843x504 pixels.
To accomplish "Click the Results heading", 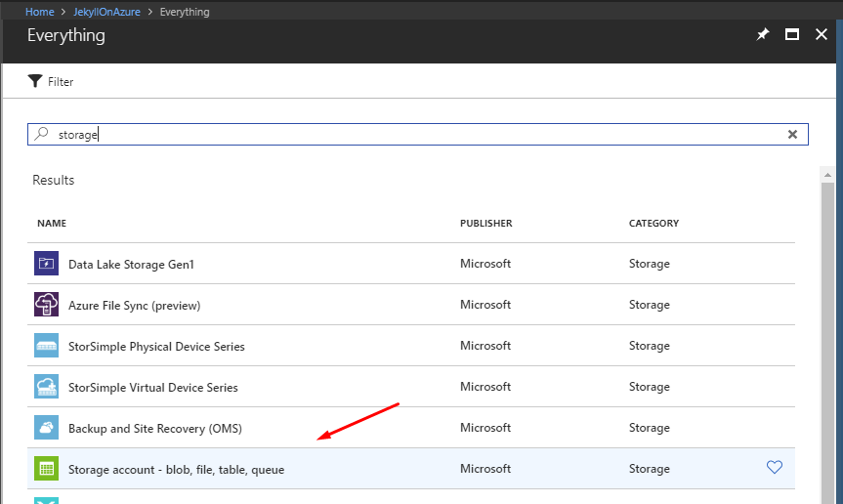I will (53, 180).
